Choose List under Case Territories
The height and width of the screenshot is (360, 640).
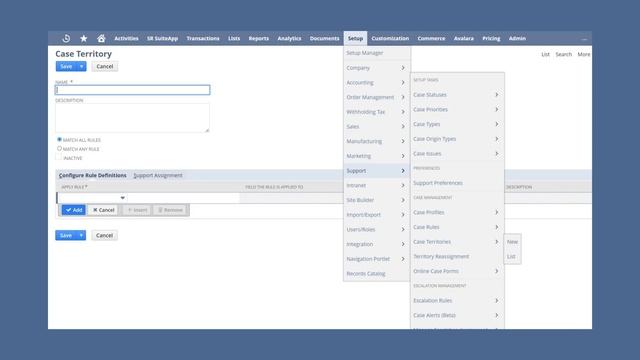pyautogui.click(x=511, y=256)
